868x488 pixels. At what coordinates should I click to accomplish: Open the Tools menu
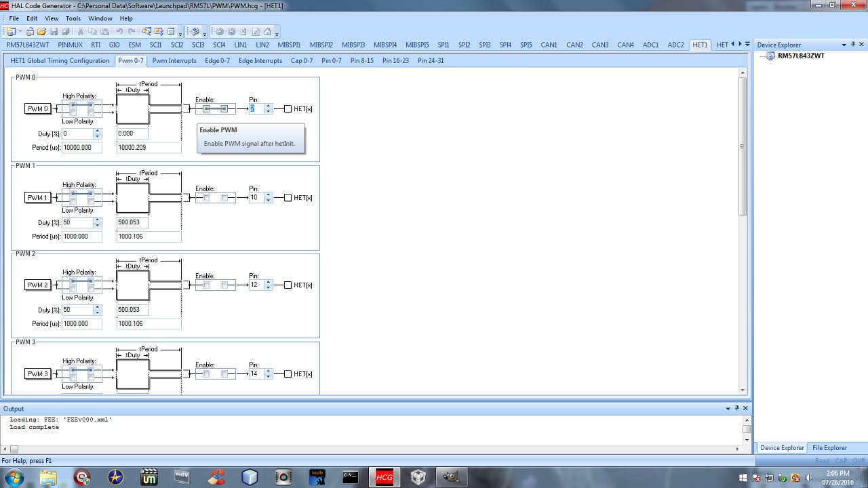73,18
